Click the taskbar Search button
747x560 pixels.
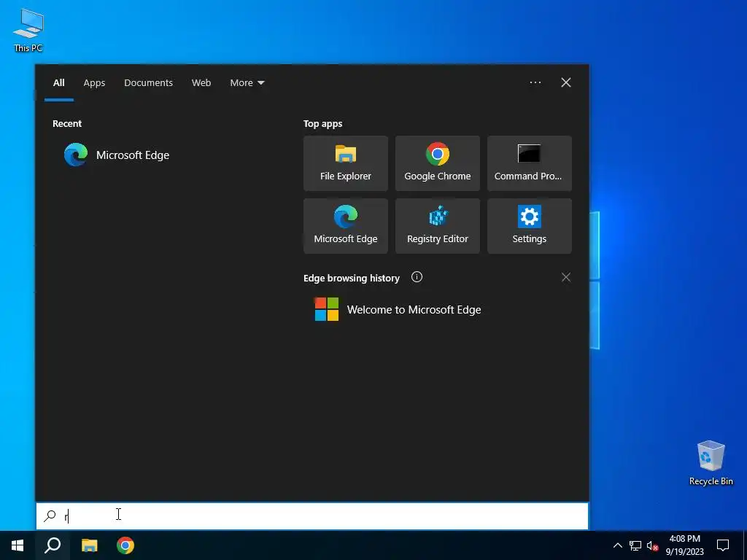pos(53,545)
